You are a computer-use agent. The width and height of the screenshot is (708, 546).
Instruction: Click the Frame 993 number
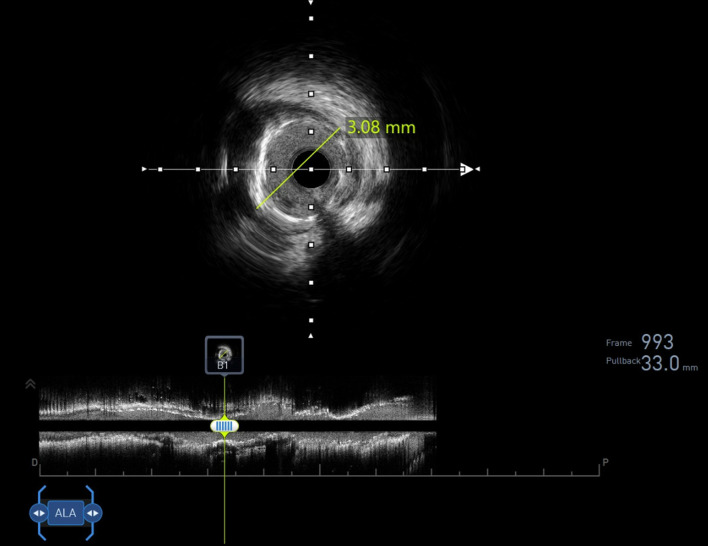[657, 342]
